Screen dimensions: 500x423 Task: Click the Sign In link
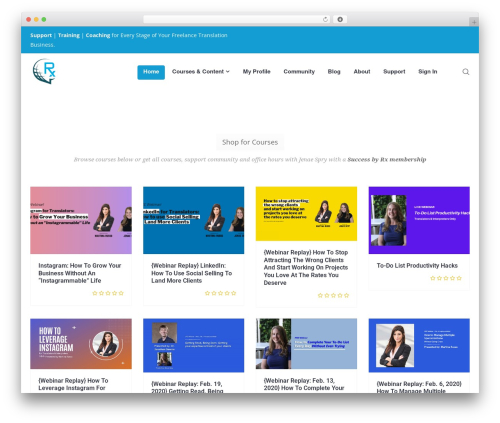pyautogui.click(x=428, y=72)
